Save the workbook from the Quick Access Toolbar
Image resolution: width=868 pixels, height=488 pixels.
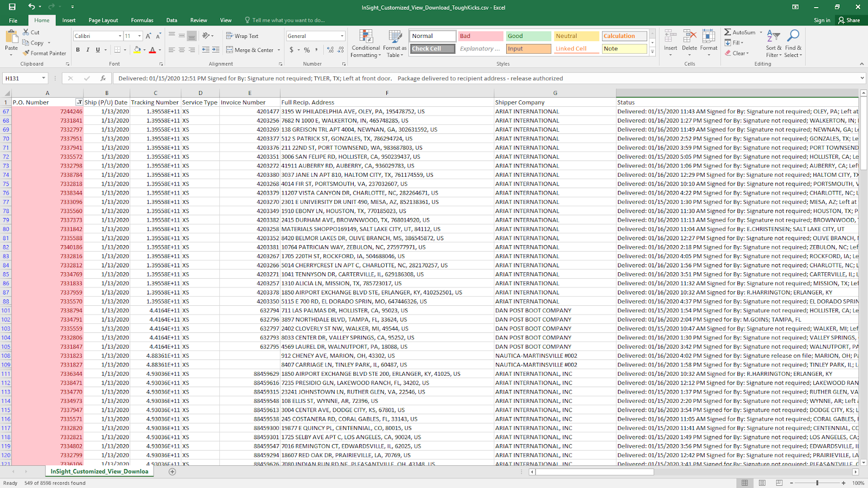coord(12,7)
